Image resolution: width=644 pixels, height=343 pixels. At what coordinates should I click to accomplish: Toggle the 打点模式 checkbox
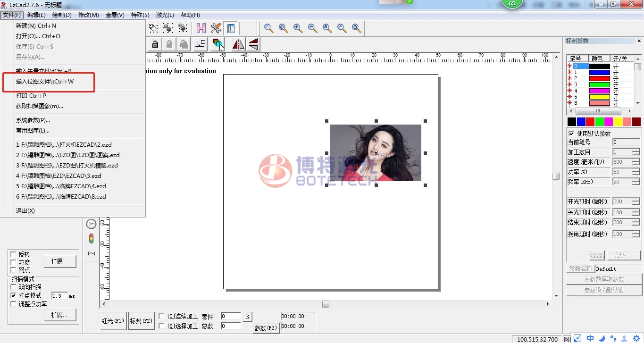point(13,295)
